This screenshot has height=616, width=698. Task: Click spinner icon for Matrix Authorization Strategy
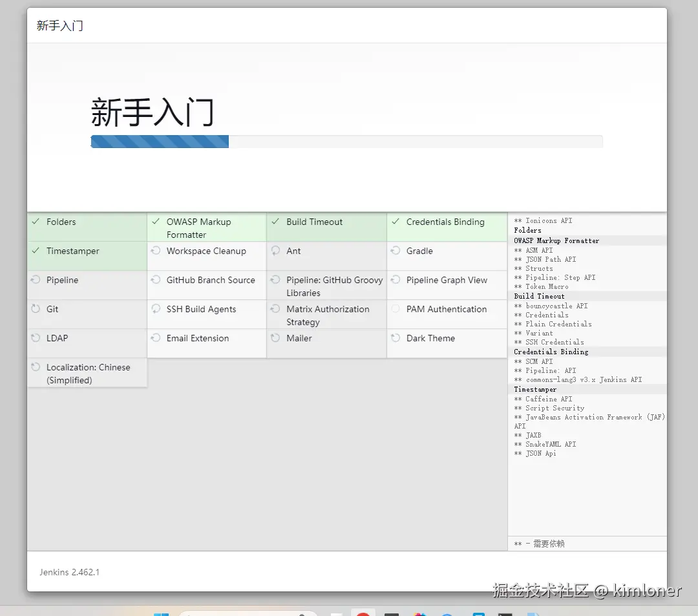275,308
